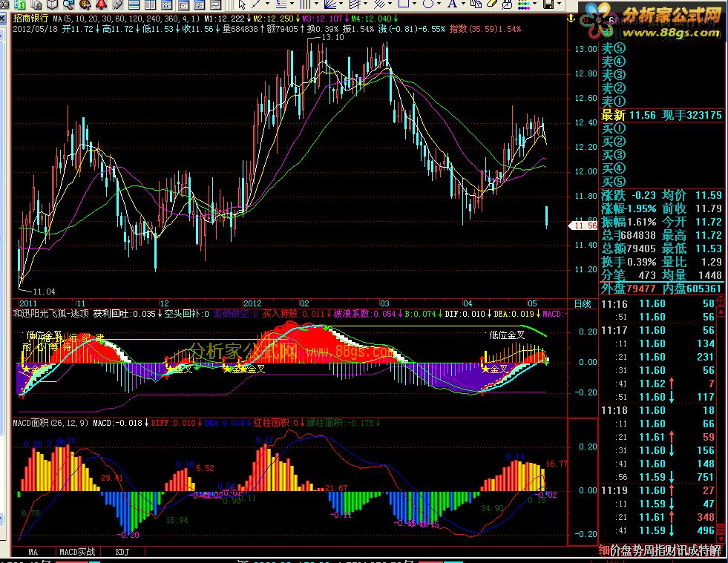Click the two-column layout icon
728x563 pixels.
[150, 4]
